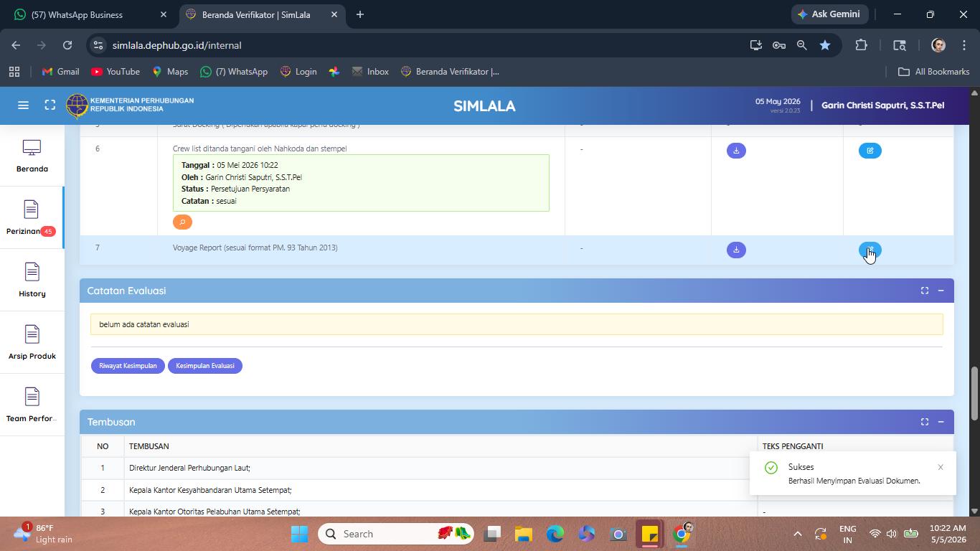980x551 pixels.
Task: Open File Explorer from the taskbar
Action: 524,534
